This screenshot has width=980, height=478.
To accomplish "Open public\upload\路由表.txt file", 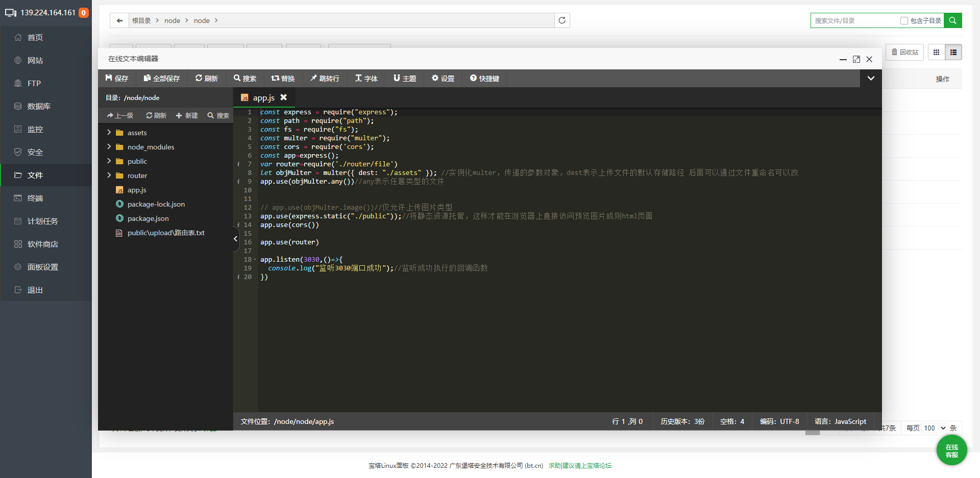I will (166, 233).
